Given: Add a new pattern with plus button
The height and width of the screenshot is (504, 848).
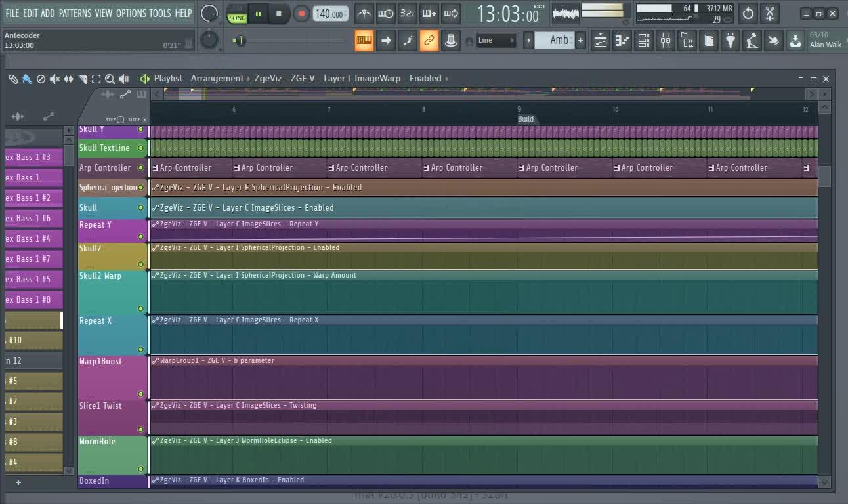Looking at the screenshot, I should pos(580,41).
